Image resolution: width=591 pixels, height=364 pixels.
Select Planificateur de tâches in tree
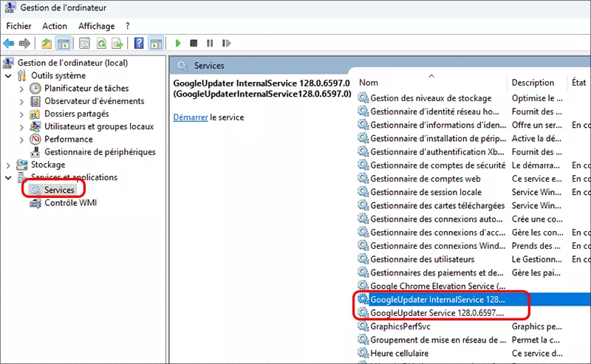(86, 88)
